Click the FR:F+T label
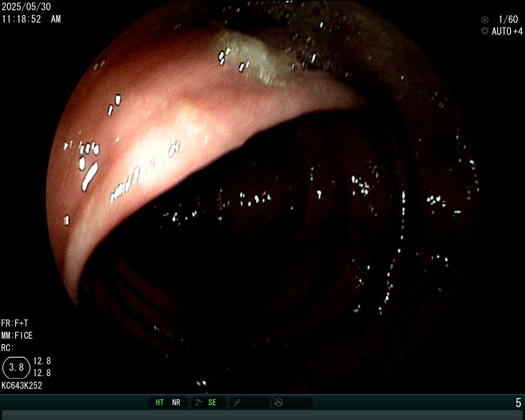Image resolution: width=525 pixels, height=420 pixels. [15, 323]
